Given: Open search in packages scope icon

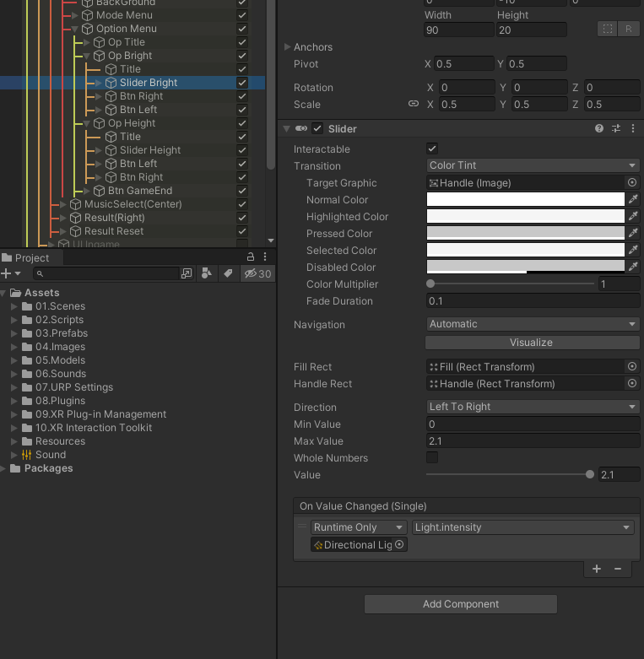Looking at the screenshot, I should point(187,273).
